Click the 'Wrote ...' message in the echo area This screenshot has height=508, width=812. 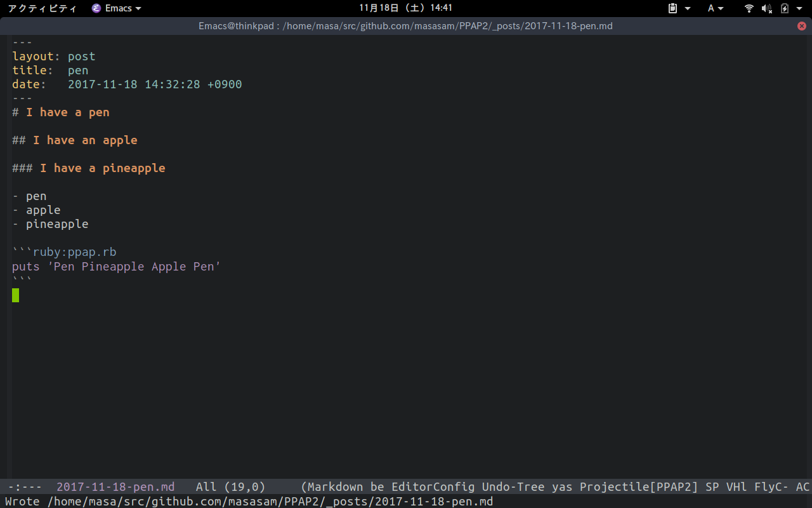pos(249,502)
